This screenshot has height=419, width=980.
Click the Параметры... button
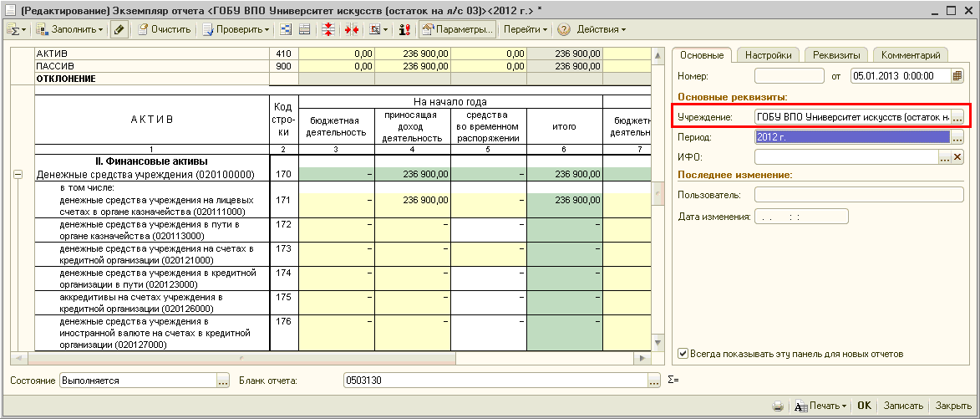click(457, 29)
